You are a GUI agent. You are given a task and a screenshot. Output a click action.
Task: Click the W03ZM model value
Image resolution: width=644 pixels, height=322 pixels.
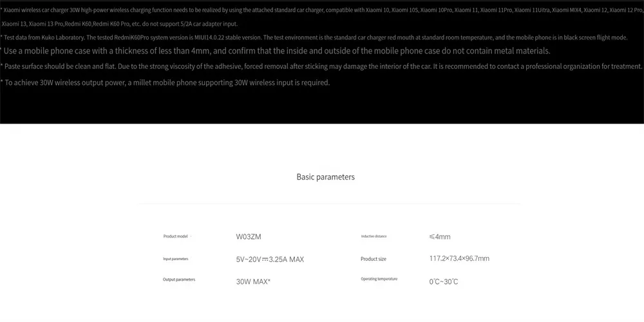point(249,237)
